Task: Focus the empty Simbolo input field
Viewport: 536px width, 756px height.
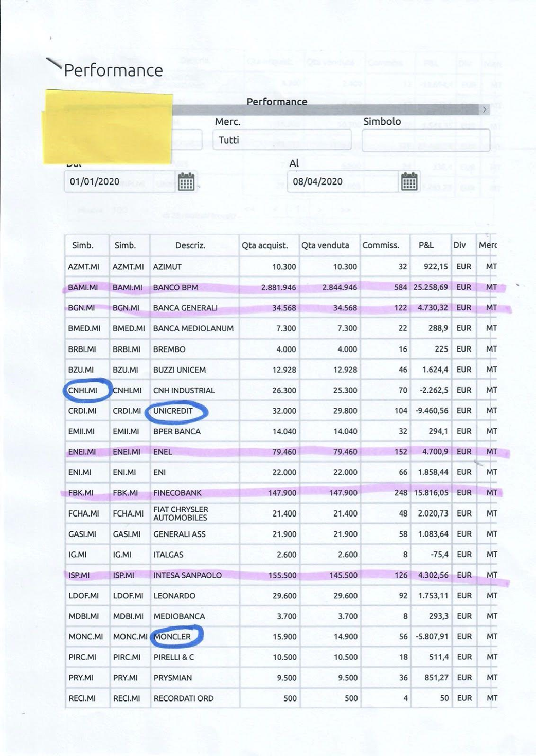Action: (x=425, y=140)
